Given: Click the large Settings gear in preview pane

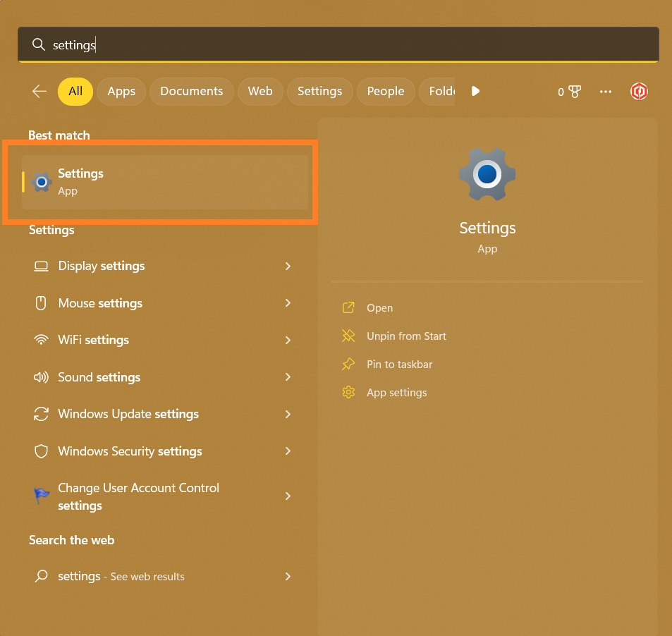Looking at the screenshot, I should tap(487, 174).
